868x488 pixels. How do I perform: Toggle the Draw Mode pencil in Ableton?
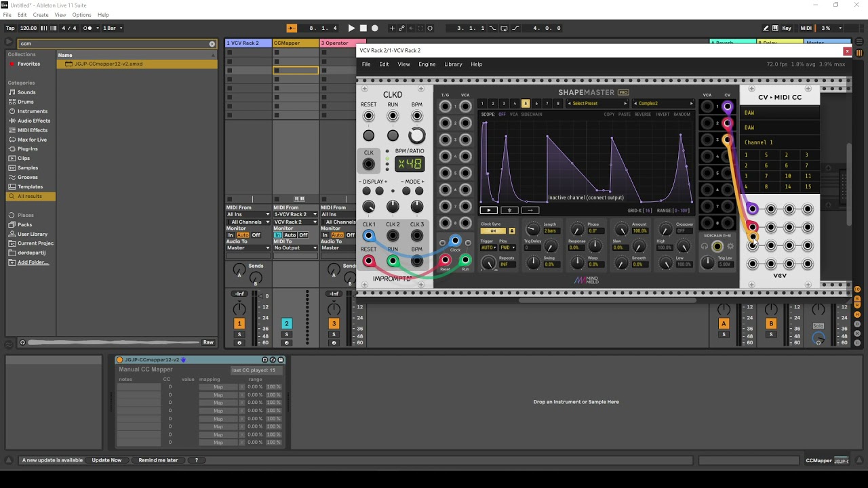point(766,28)
